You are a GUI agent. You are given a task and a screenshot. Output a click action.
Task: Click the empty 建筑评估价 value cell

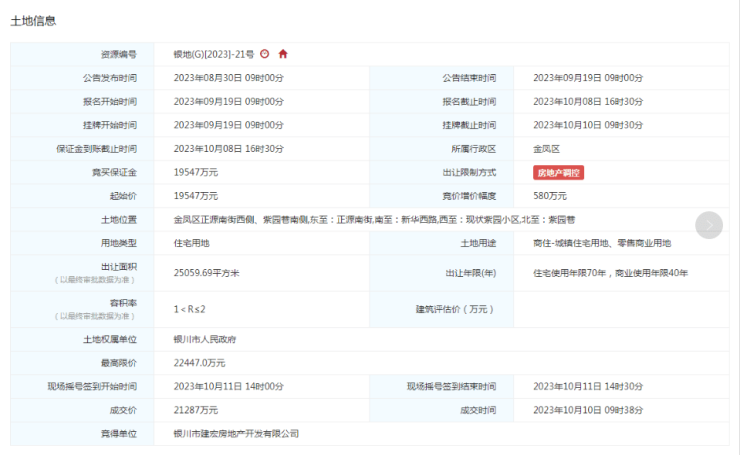click(620, 309)
